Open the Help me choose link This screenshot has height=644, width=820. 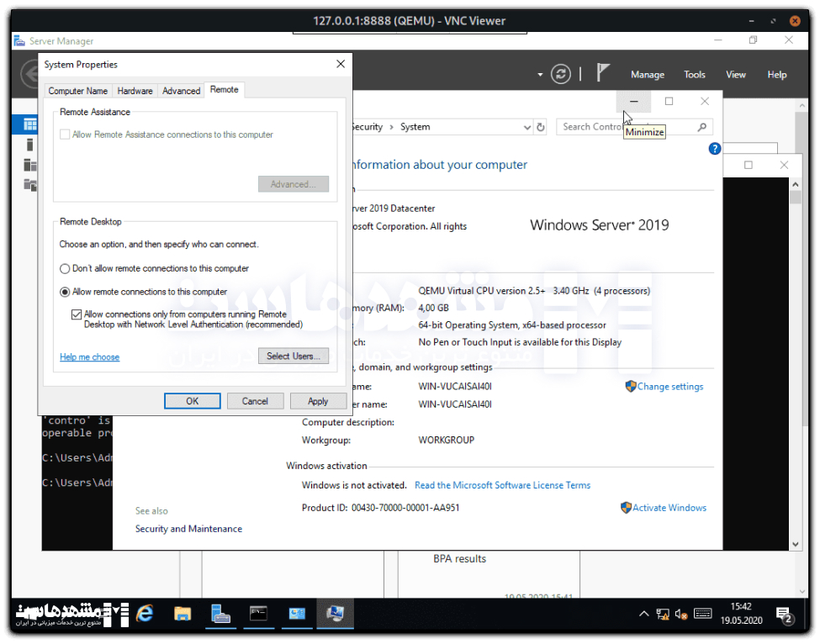89,357
